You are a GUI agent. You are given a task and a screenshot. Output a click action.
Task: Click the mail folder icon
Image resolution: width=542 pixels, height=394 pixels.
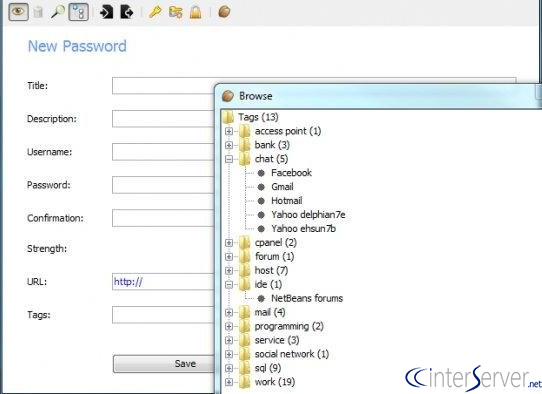[x=244, y=312]
